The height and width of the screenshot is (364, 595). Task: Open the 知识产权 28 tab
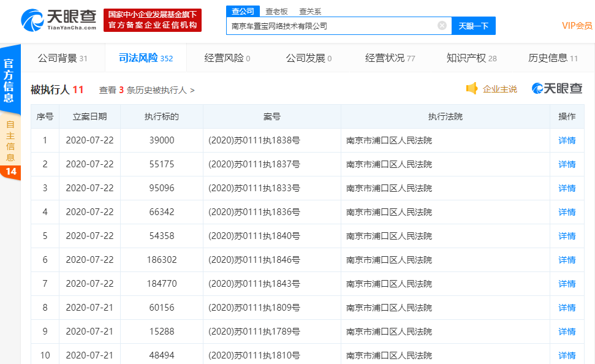click(472, 58)
